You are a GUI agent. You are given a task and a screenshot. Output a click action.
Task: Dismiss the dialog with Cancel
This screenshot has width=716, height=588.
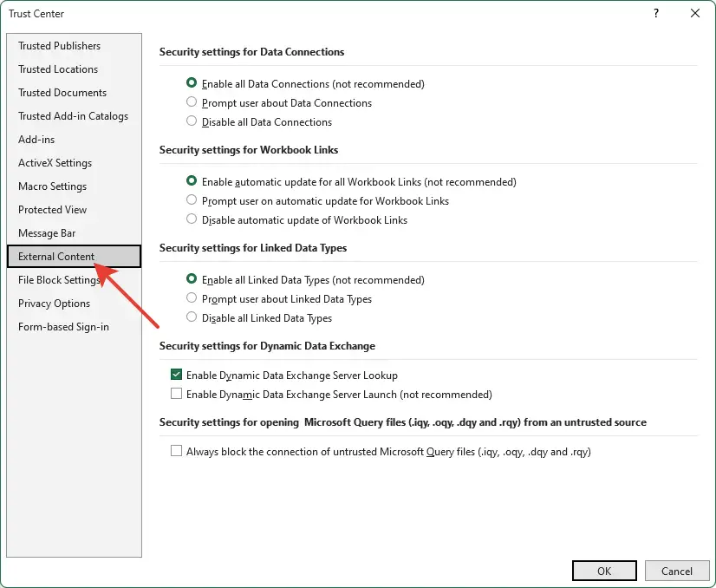click(x=677, y=571)
